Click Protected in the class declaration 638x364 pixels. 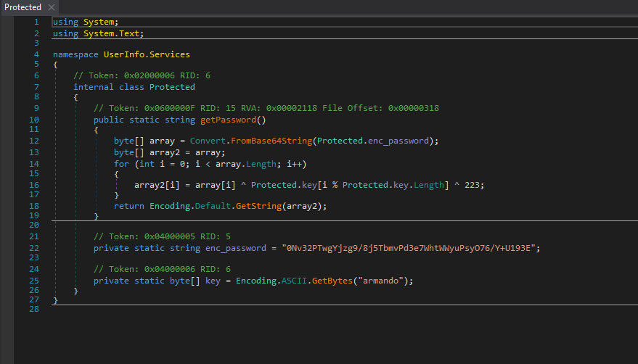172,87
